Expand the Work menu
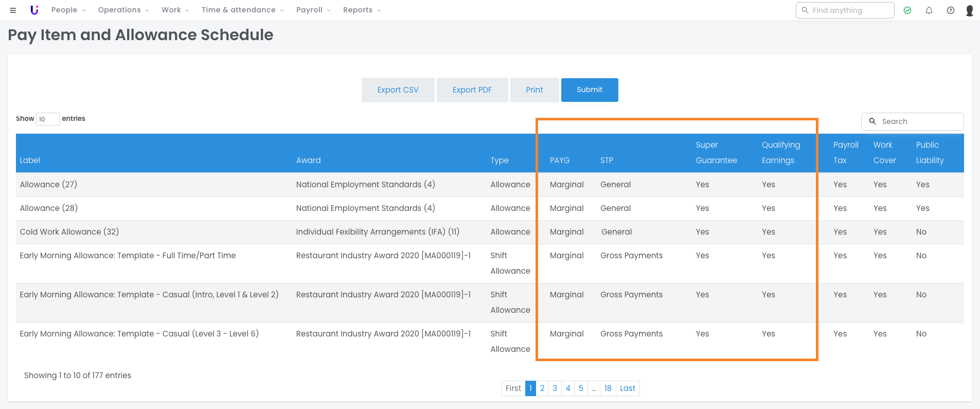This screenshot has width=980, height=409. (x=175, y=10)
